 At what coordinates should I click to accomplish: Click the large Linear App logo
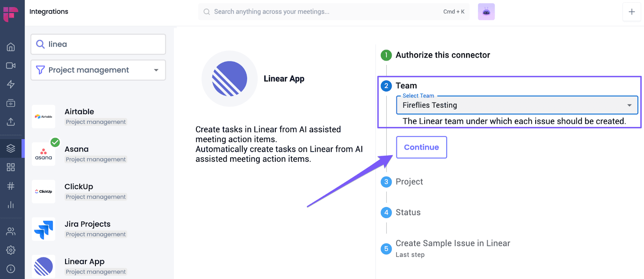pyautogui.click(x=229, y=79)
